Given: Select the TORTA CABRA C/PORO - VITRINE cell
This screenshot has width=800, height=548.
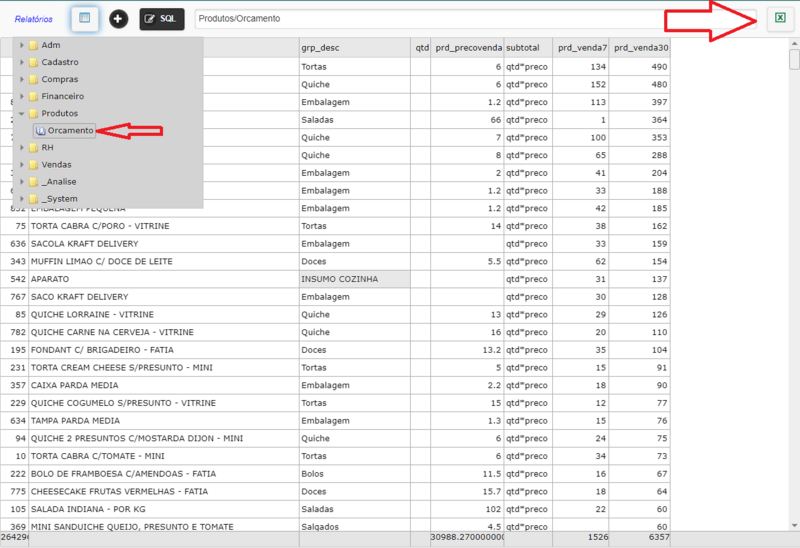Looking at the screenshot, I should 164,226.
